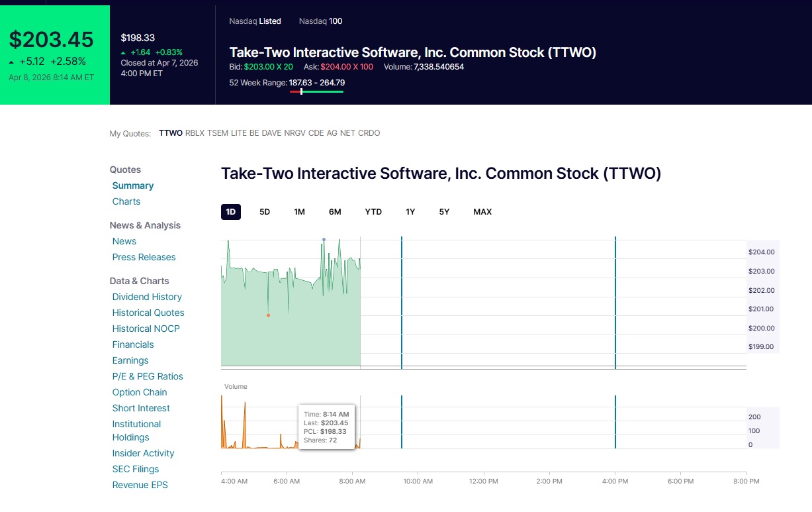
Task: Go to Historical Quotes page
Action: click(148, 313)
